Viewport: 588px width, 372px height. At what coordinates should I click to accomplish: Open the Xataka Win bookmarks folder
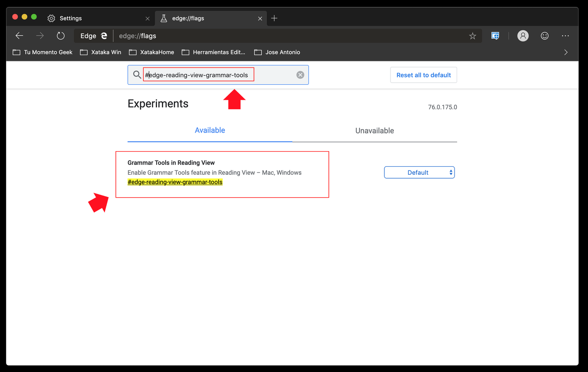point(101,52)
